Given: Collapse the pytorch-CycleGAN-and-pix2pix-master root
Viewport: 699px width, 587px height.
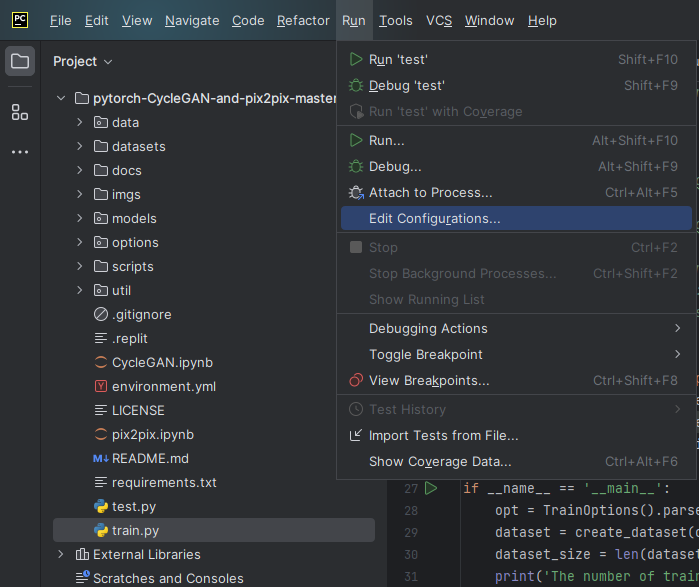Looking at the screenshot, I should coord(61,98).
